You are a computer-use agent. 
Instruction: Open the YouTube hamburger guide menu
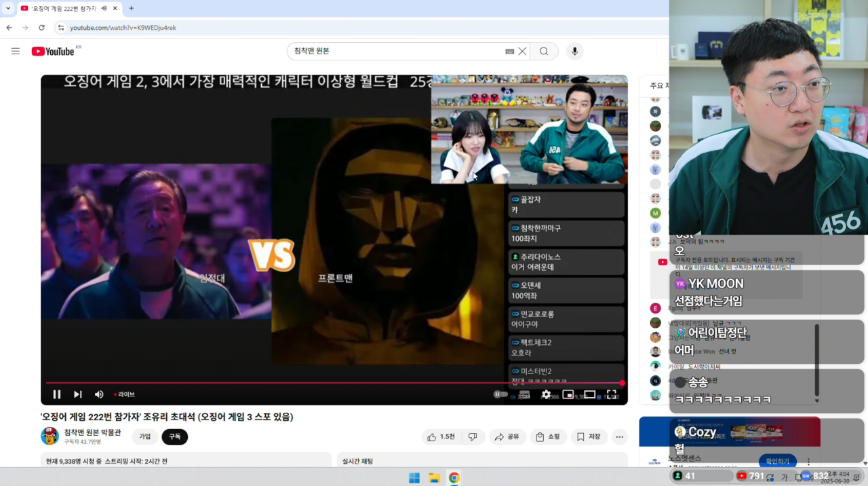coord(16,51)
